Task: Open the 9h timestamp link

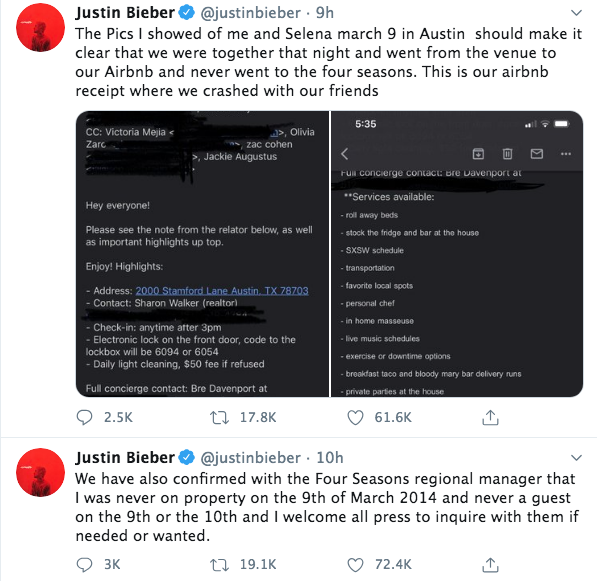Action: click(325, 13)
